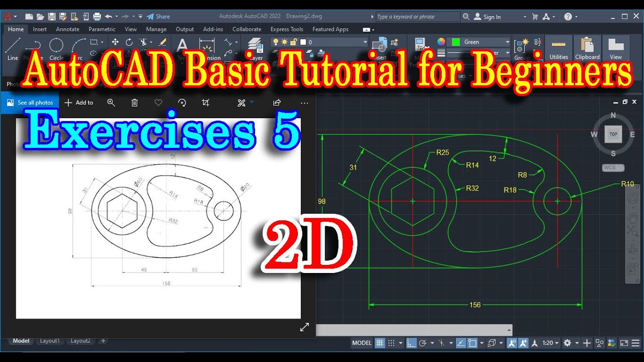Undo the last action with the undo arrow
644x362 pixels.
click(x=109, y=17)
